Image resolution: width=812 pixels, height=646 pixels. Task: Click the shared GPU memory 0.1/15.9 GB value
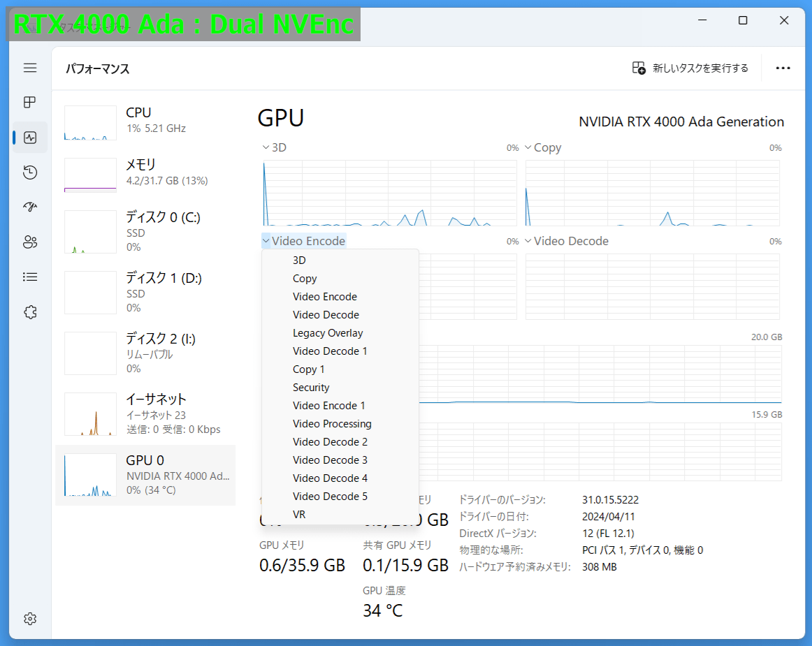pos(405,565)
